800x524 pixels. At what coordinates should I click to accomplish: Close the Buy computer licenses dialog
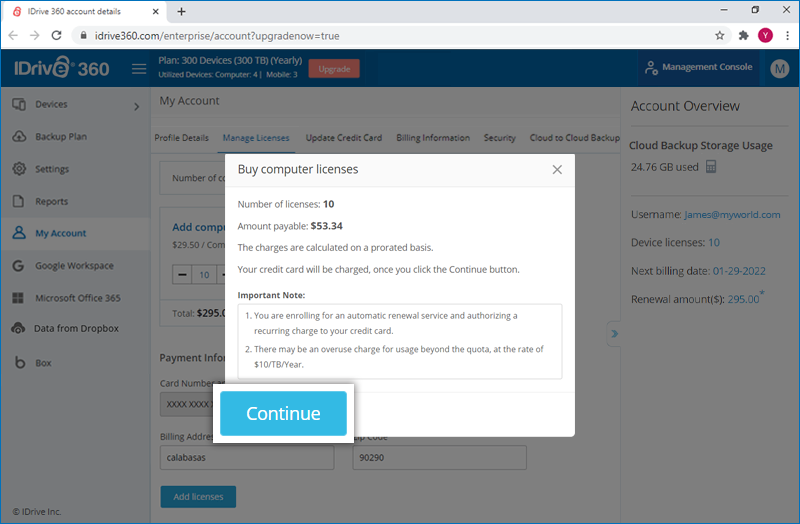(557, 169)
